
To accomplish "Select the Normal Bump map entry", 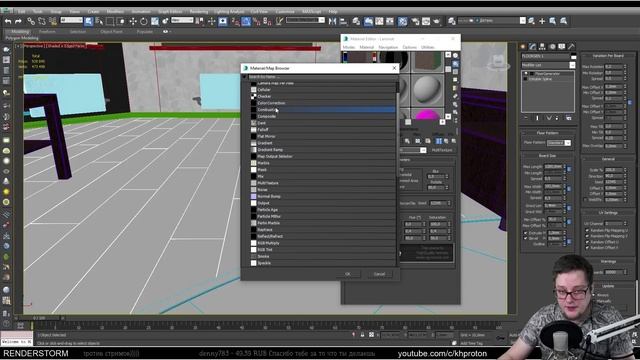I will pyautogui.click(x=323, y=196).
